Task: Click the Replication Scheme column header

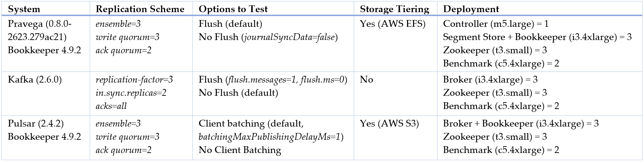Action: click(140, 9)
